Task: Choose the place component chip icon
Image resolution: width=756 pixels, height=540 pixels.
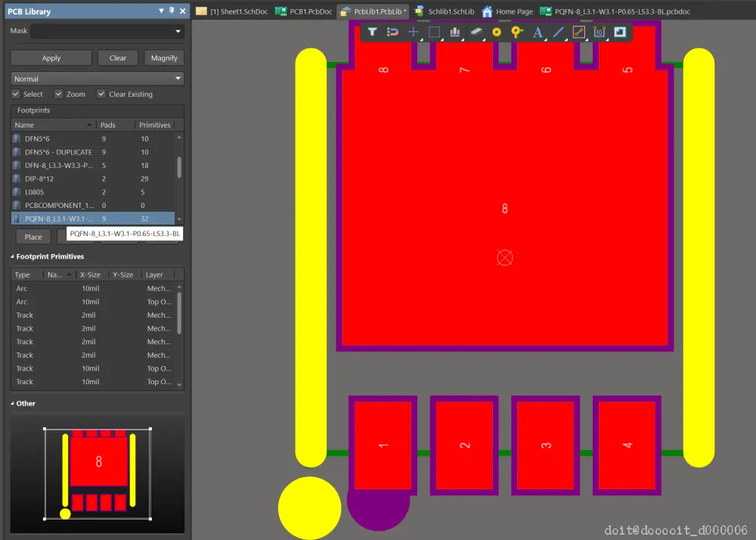Action: coord(476,33)
